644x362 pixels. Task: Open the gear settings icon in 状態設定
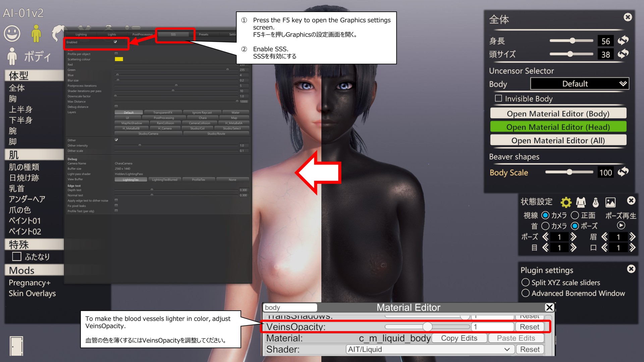[566, 202]
